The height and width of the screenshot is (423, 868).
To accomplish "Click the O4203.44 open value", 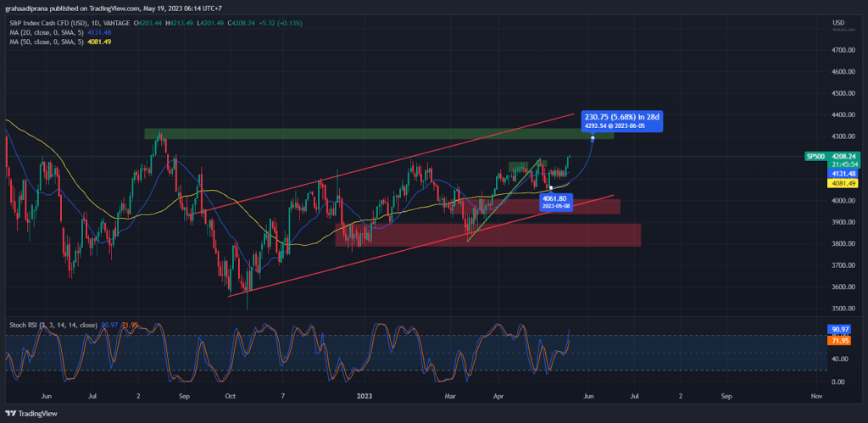I will coord(147,23).
